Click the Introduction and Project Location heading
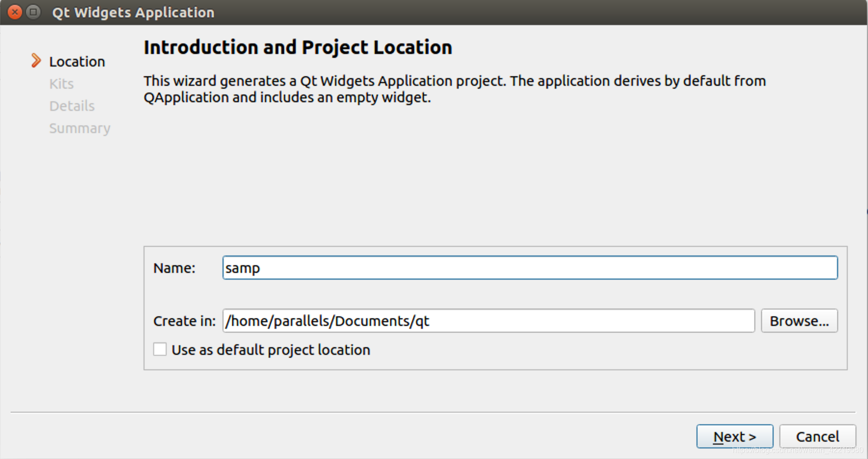The width and height of the screenshot is (868, 459). (x=298, y=47)
